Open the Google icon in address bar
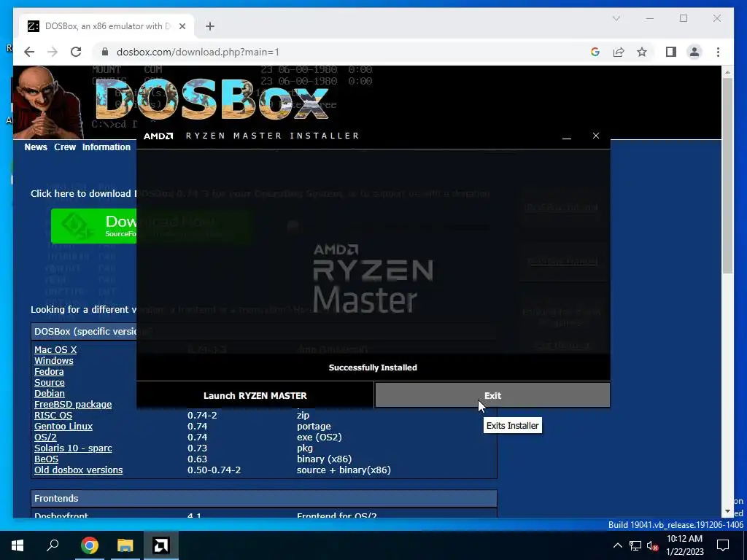The width and height of the screenshot is (747, 560). [x=595, y=52]
